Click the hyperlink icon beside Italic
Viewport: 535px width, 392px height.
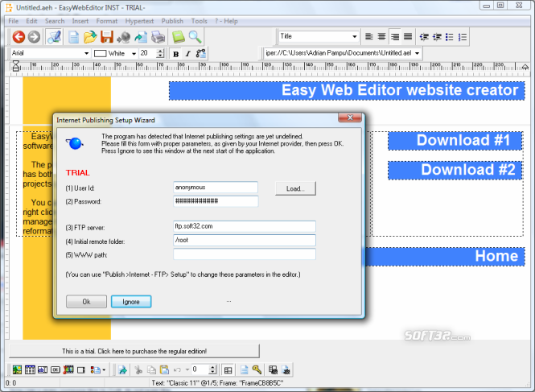[200, 54]
